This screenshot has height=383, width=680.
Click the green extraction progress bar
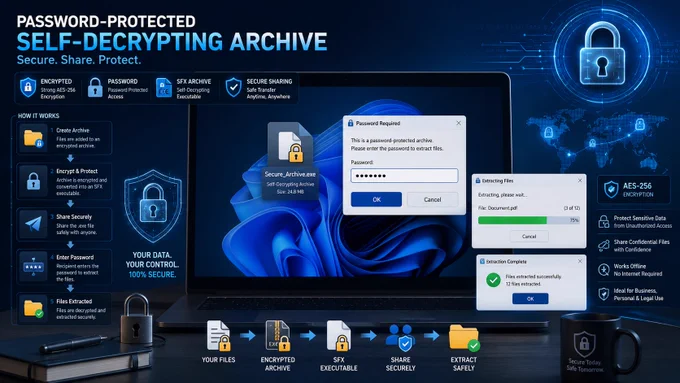(512, 220)
